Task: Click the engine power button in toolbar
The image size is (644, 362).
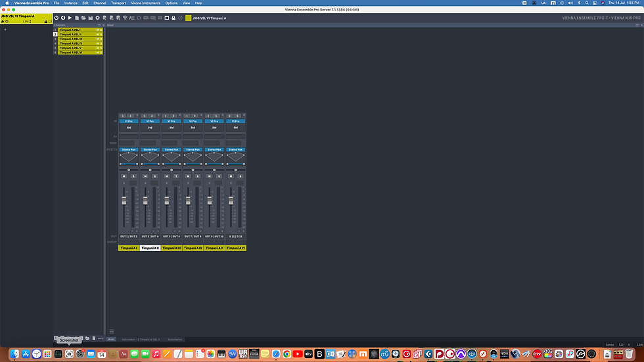Action: point(57,18)
